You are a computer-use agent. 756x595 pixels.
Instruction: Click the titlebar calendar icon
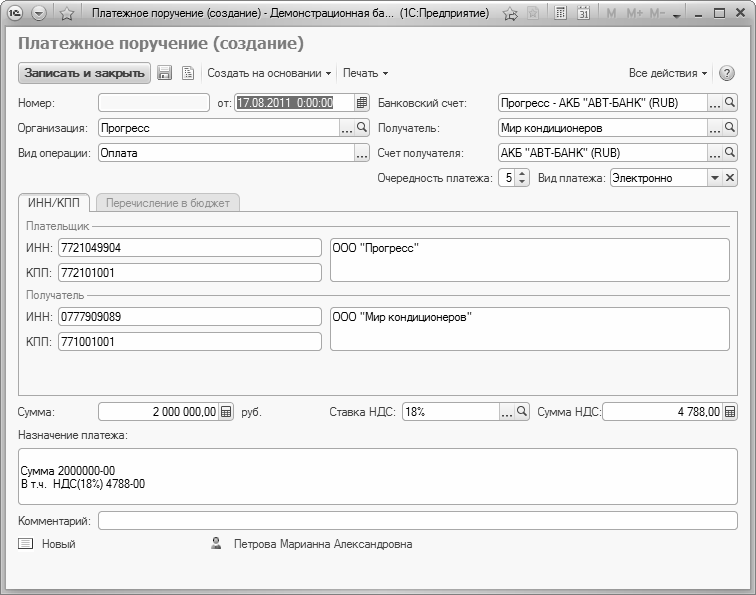pos(583,13)
